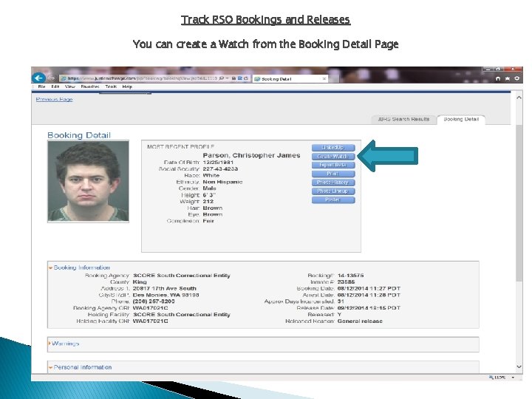The width and height of the screenshot is (532, 399).
Task: Switch to JBRS Search Results tab
Action: pos(403,119)
